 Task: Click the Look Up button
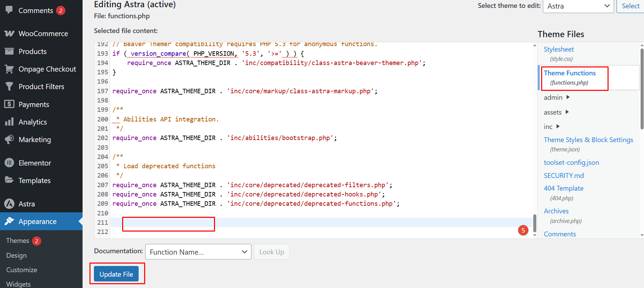point(271,252)
